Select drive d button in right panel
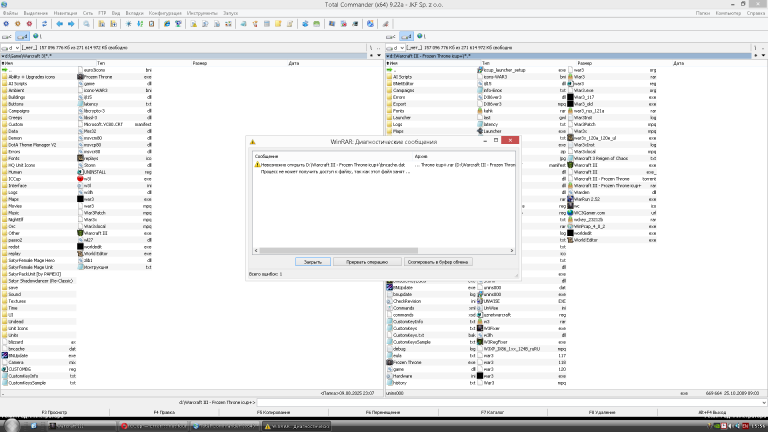The height and width of the screenshot is (432, 768). pyautogui.click(x=407, y=36)
